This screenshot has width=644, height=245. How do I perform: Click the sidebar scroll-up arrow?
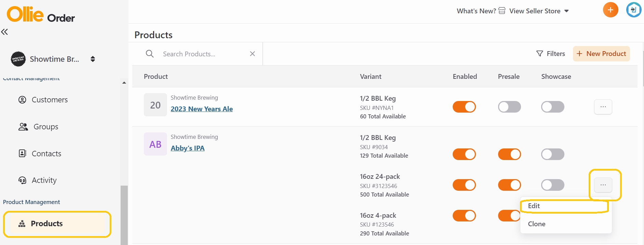124,83
